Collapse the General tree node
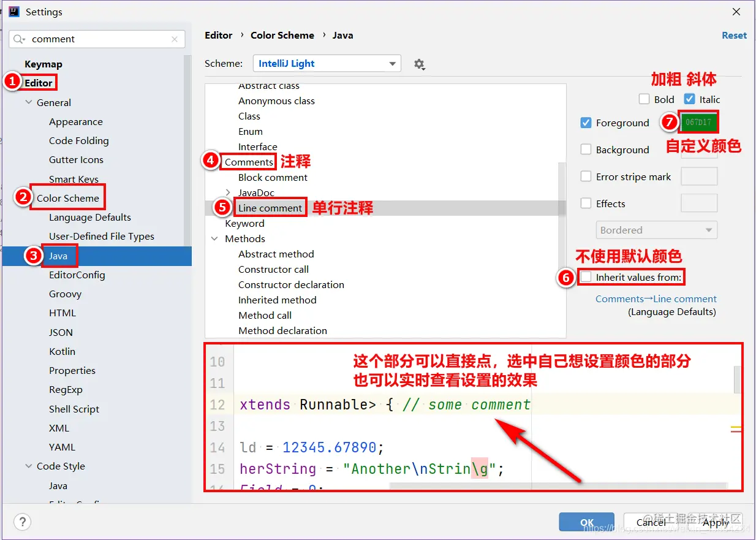Image resolution: width=756 pixels, height=540 pixels. [x=29, y=102]
